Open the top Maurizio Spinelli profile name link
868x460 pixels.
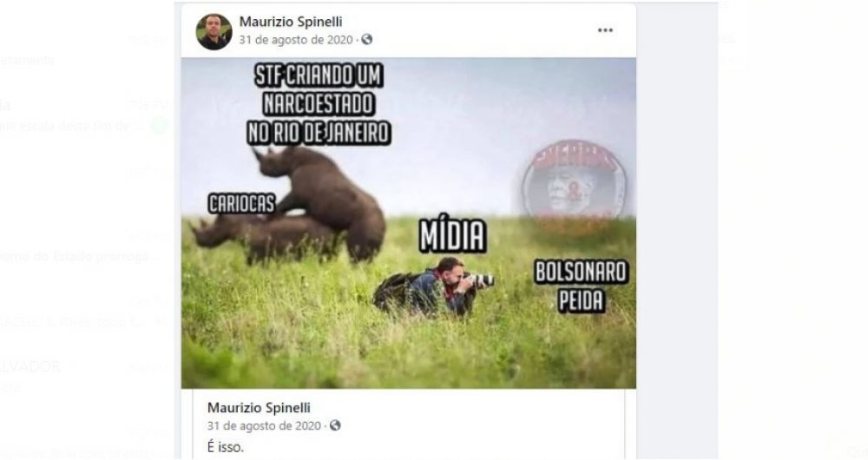click(291, 22)
